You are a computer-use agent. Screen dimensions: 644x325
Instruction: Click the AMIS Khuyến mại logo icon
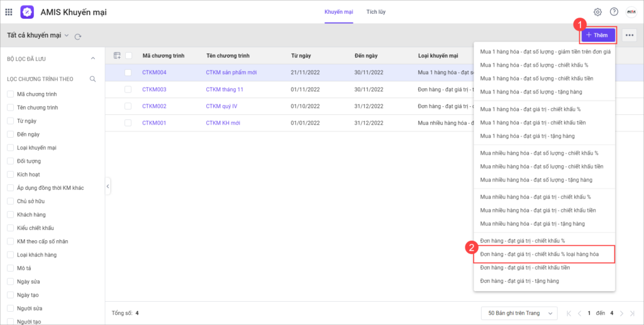click(28, 12)
